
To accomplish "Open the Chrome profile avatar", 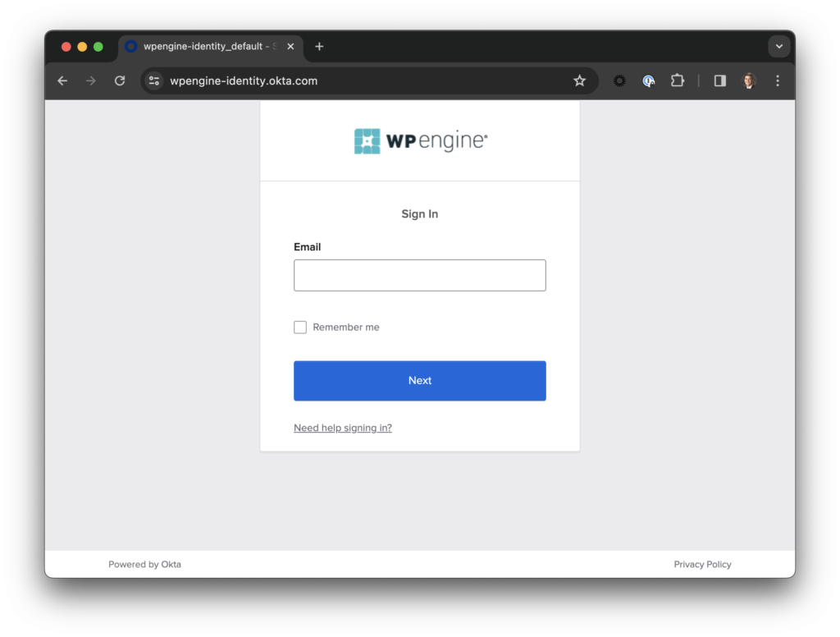I will pos(749,81).
